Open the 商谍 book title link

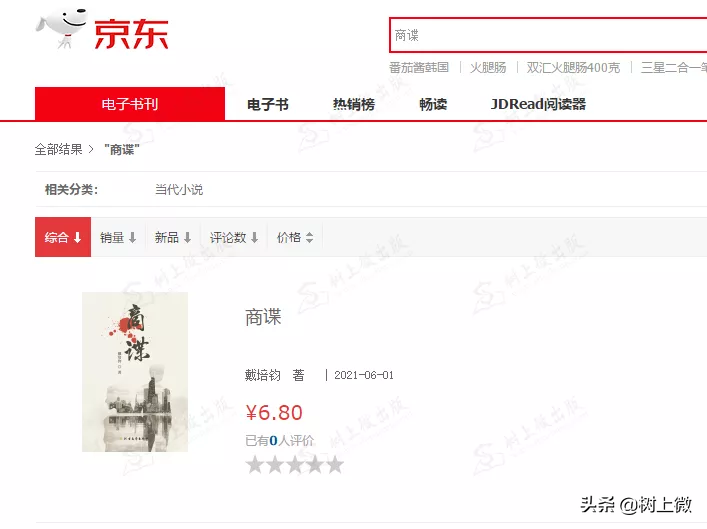[263, 317]
